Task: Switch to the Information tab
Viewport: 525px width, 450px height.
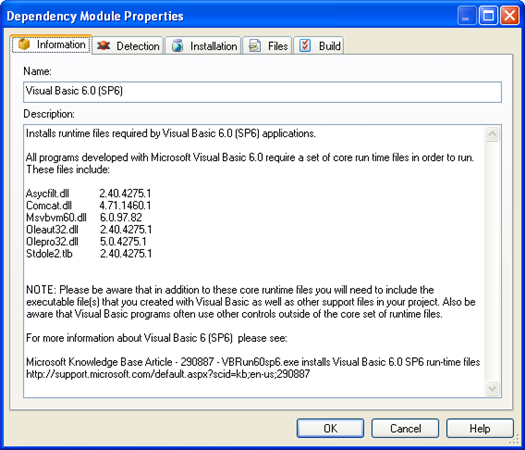Action: [51, 44]
